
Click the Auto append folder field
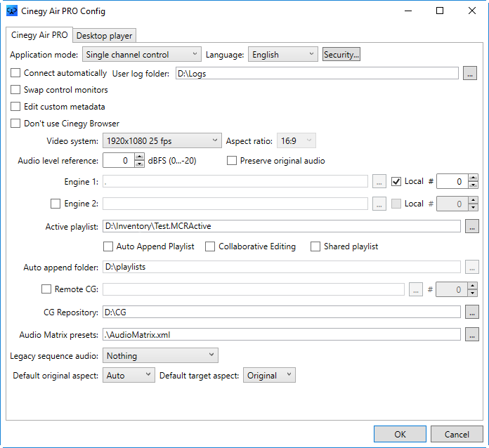point(282,267)
